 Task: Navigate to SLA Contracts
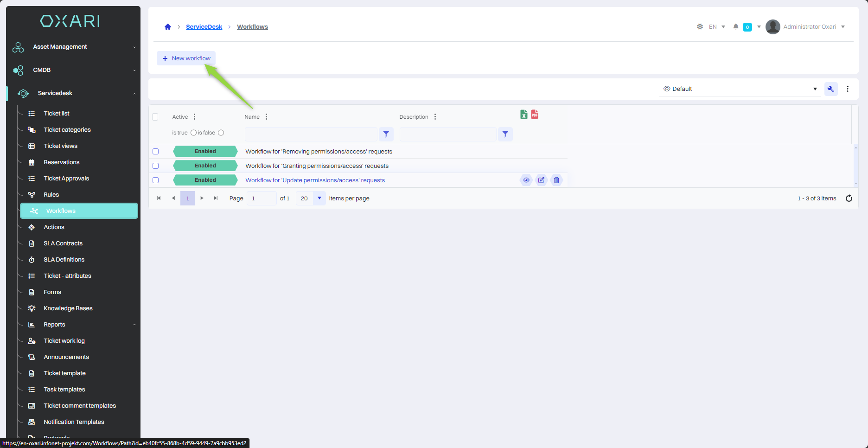pos(63,243)
